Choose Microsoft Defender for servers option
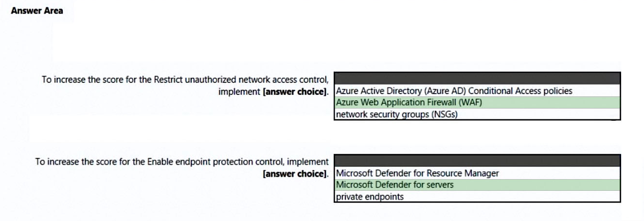This screenshot has width=644, height=221. pyautogui.click(x=394, y=185)
